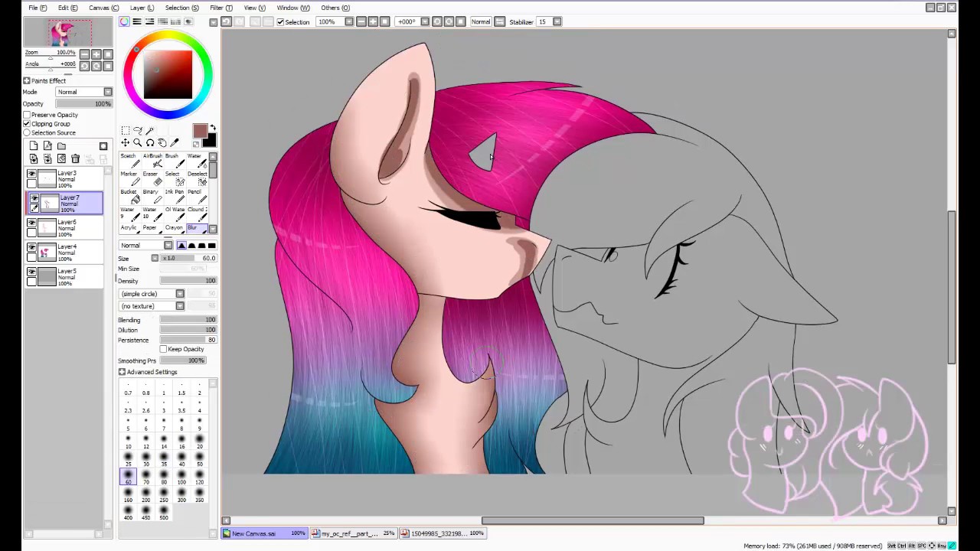Open the canvas zoom 100% dropdown
The height and width of the screenshot is (551, 980).
click(349, 21)
